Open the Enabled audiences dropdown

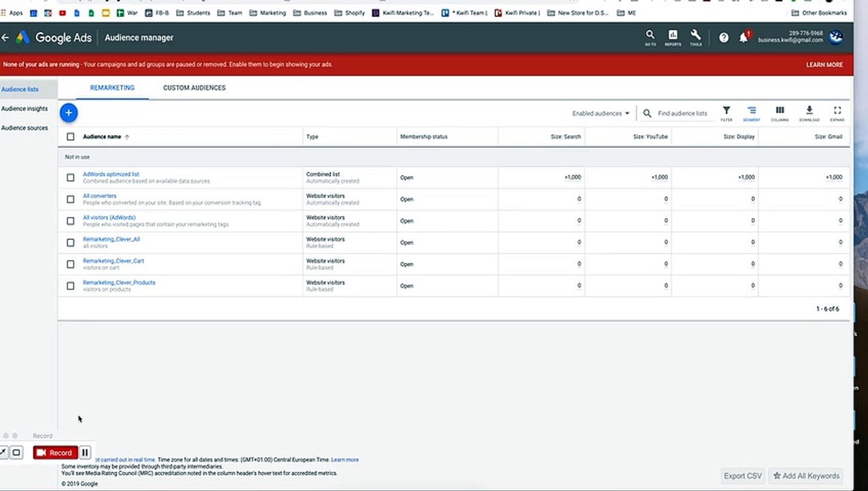pos(601,114)
